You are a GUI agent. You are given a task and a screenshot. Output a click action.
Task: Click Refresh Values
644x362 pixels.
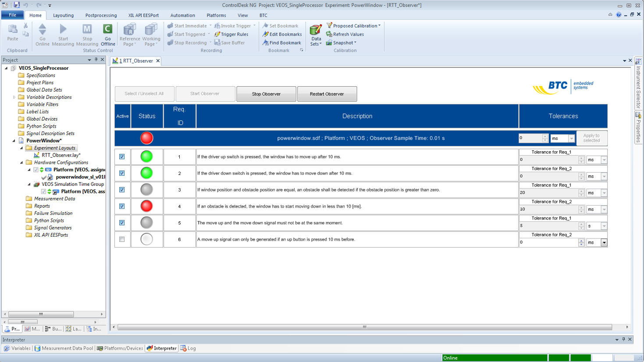[345, 34]
